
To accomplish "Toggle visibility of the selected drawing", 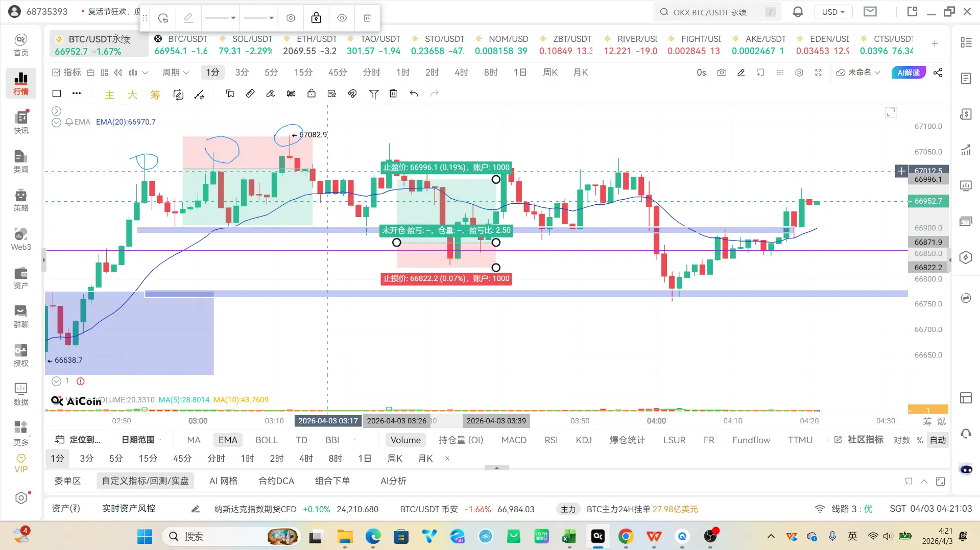I will [x=342, y=18].
